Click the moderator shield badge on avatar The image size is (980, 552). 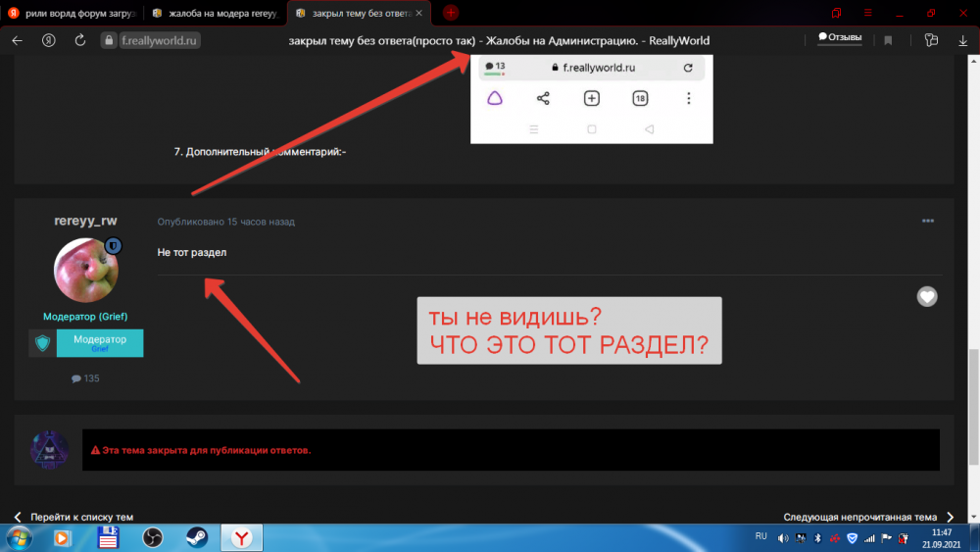coord(113,246)
